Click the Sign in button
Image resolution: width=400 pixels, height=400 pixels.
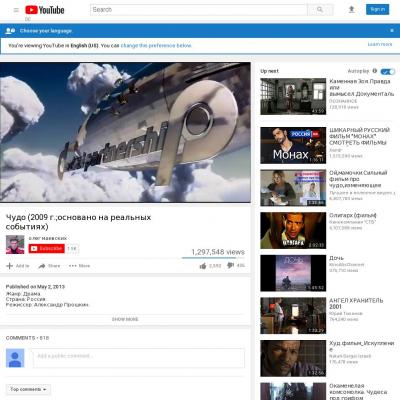point(377,9)
